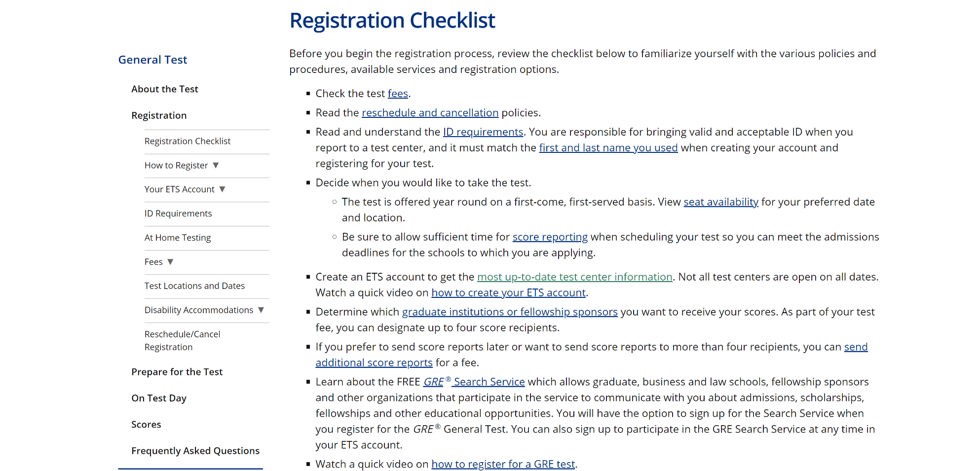
Task: Open the On Test Day section
Action: point(158,398)
